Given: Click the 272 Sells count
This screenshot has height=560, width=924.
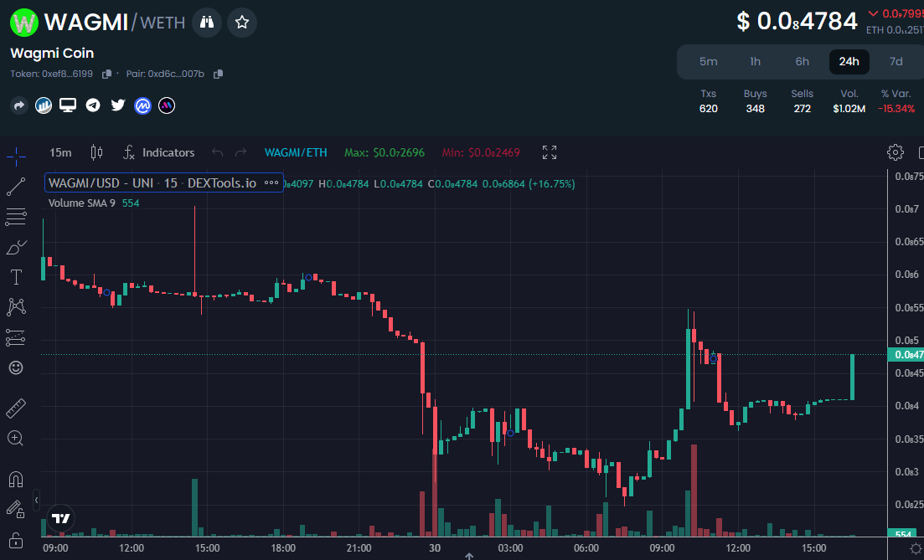Looking at the screenshot, I should coord(802,109).
